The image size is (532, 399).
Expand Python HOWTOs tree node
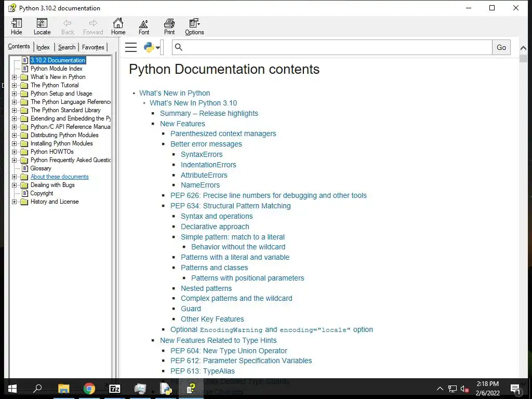(14, 152)
